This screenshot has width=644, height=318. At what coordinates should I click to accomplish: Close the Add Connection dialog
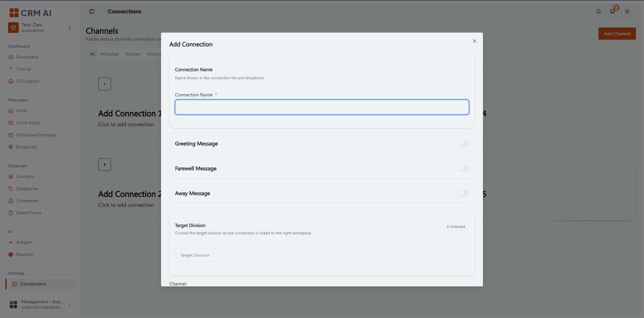pyautogui.click(x=475, y=41)
